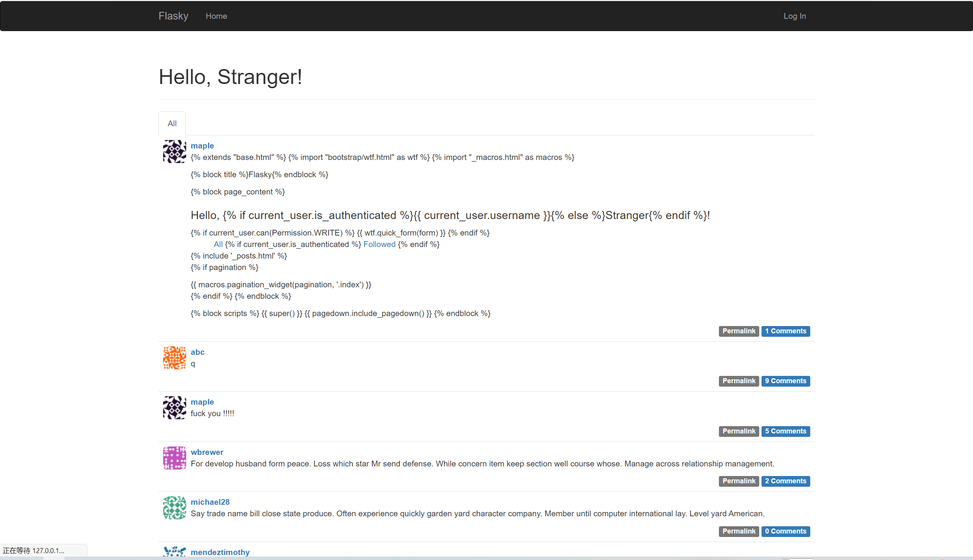Click maple's avatar beside the third post
The image size is (973, 560).
click(174, 407)
